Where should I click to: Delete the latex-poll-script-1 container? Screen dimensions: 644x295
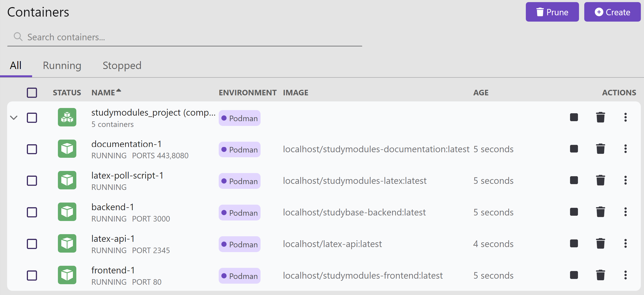pyautogui.click(x=600, y=180)
